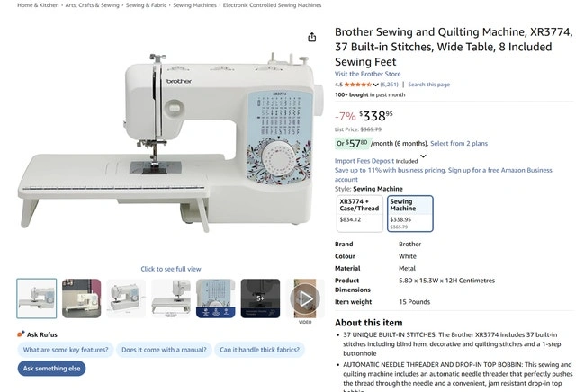Go to Arts, Crafts & Sewing breadcrumb
This screenshot has height=392, width=576.
point(93,5)
